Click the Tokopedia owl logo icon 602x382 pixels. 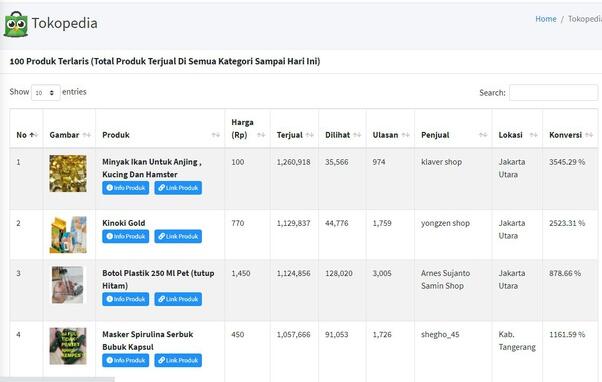pyautogui.click(x=16, y=24)
